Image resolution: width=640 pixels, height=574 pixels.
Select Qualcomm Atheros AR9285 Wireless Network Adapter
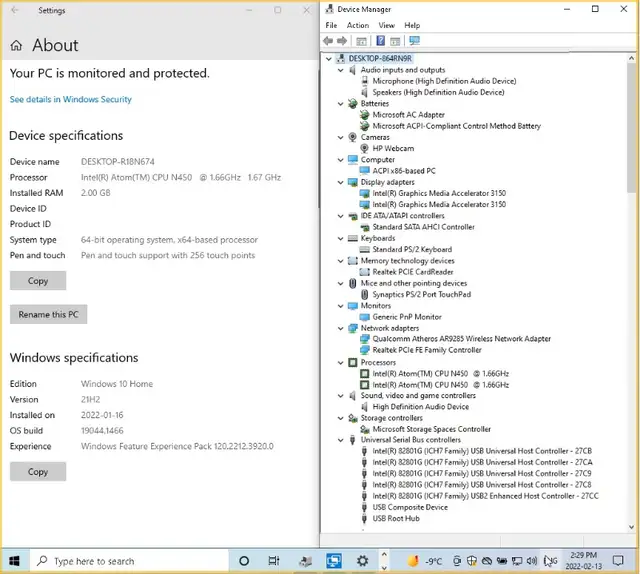462,338
